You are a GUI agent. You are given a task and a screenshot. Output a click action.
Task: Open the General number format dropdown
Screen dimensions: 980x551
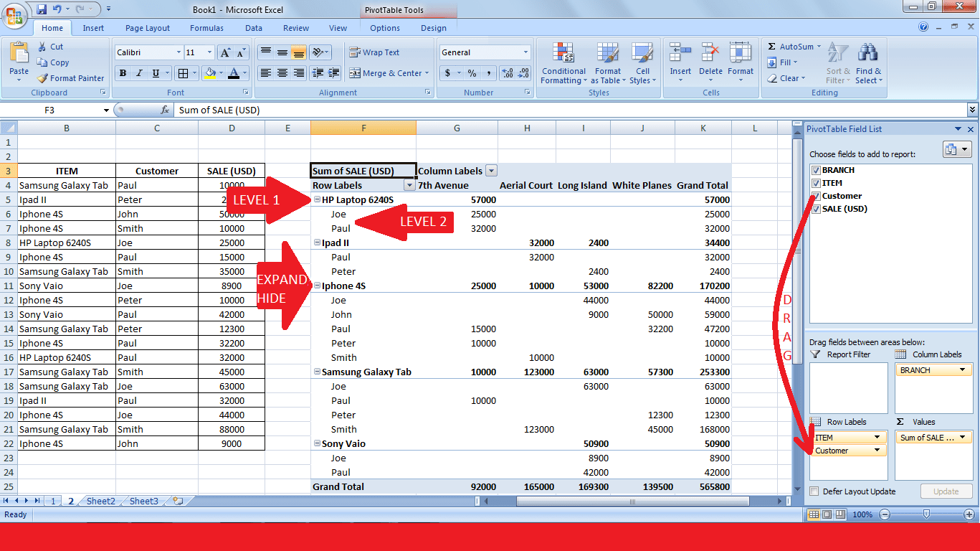(525, 52)
